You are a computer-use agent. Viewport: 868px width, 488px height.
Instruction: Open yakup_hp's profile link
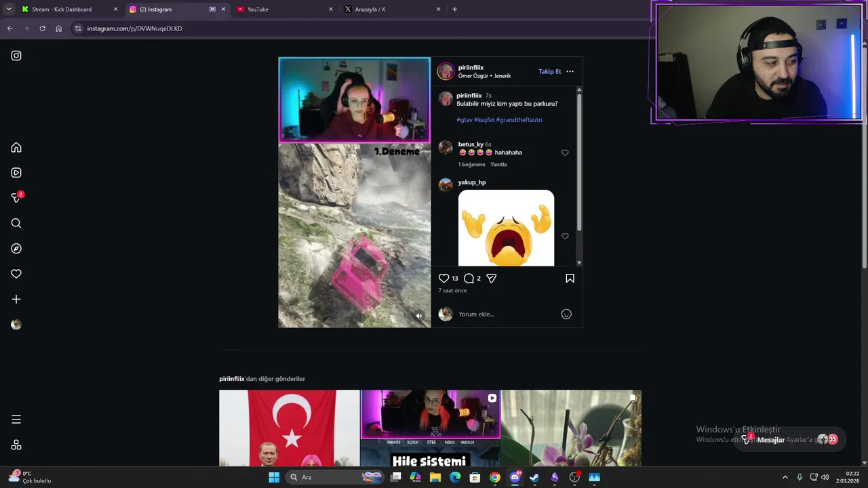472,182
